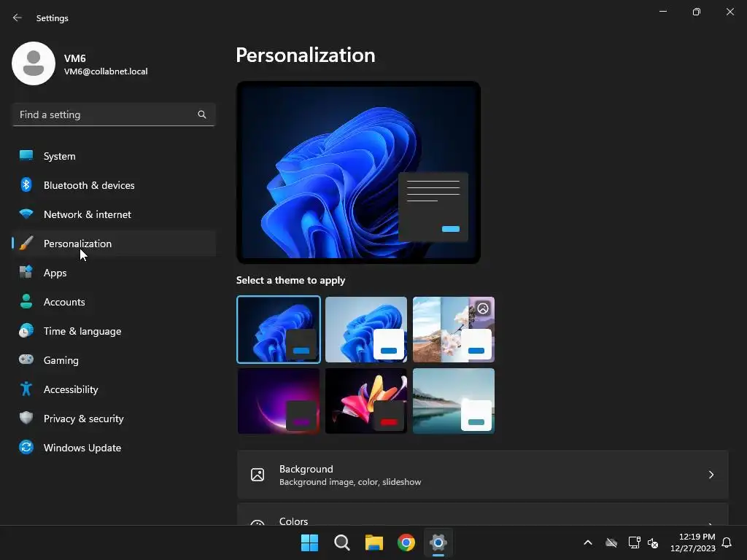
Task: Apply the light blue bloom theme
Action: tap(366, 330)
